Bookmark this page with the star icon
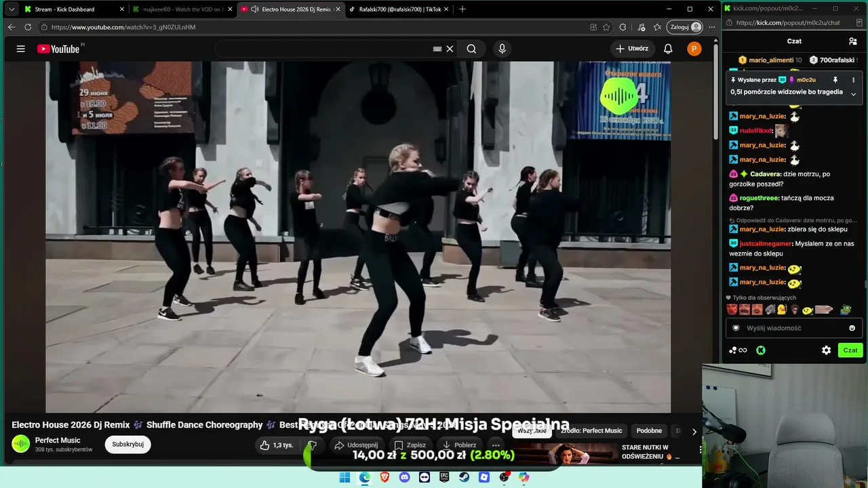Screen dimensions: 868x488 pyautogui.click(x=606, y=27)
